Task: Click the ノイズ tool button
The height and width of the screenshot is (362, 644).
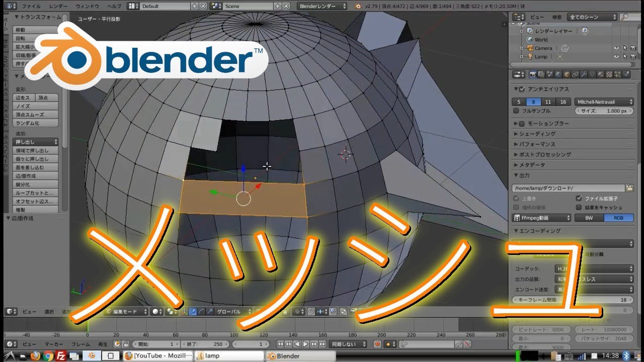Action: point(36,106)
